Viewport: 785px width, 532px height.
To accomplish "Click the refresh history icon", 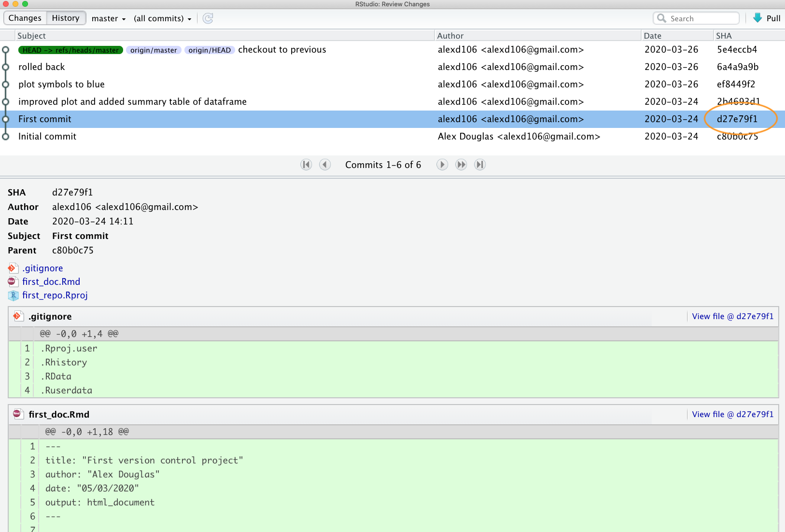I will 208,18.
